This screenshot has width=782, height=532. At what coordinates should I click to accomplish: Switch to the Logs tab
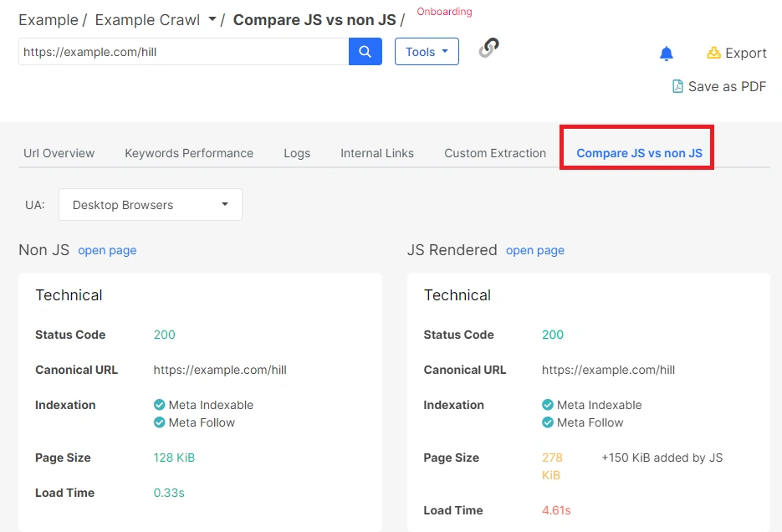[x=297, y=153]
